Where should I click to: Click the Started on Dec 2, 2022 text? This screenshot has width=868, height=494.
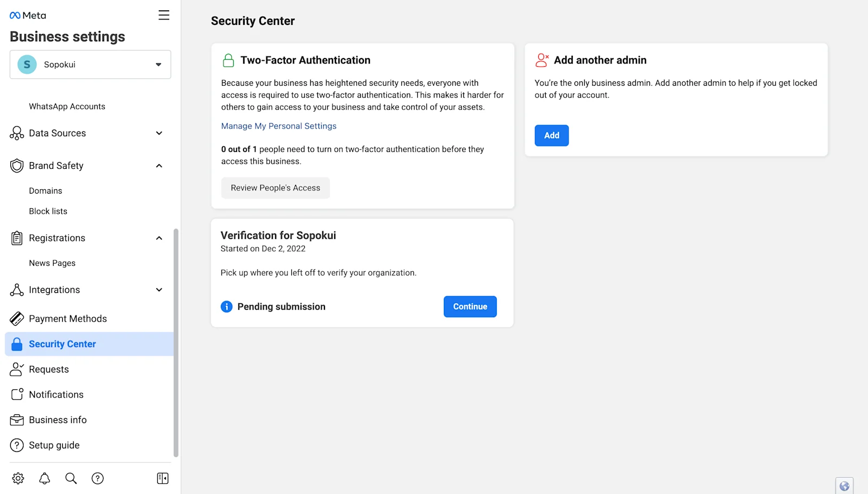point(263,249)
